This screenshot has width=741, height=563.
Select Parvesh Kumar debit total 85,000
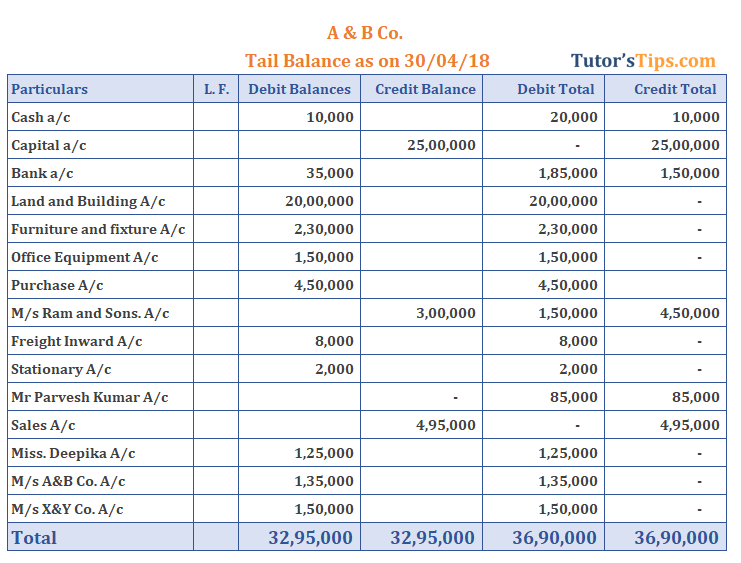[574, 397]
